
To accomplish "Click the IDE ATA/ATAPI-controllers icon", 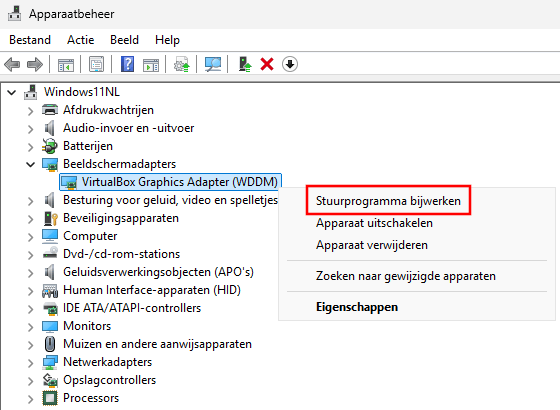I will click(50, 309).
